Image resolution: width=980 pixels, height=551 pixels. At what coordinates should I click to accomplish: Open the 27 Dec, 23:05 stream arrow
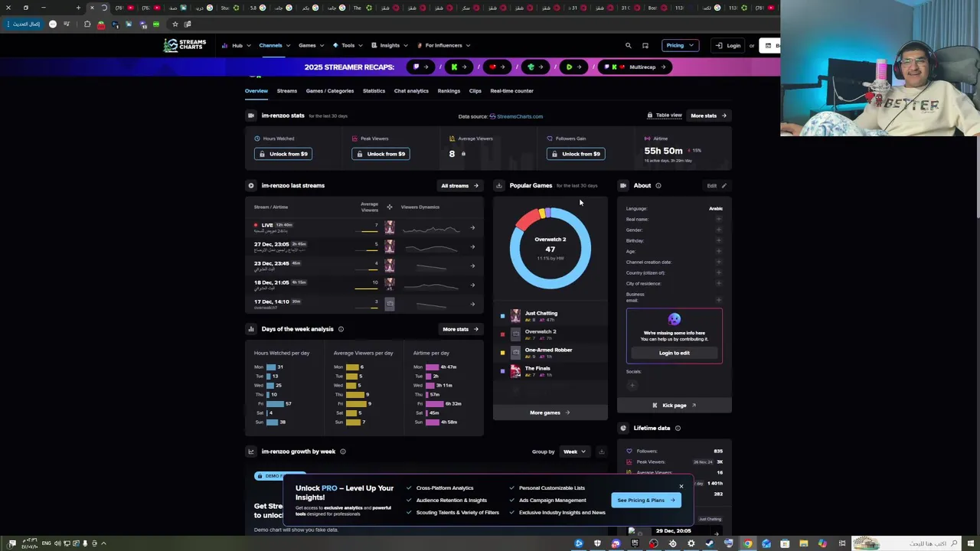coord(472,246)
